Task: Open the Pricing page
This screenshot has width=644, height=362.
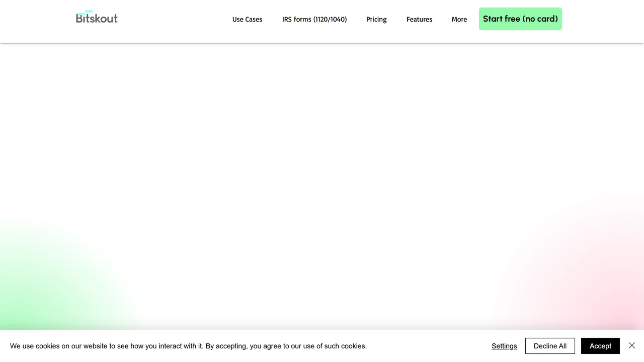Action: (376, 19)
